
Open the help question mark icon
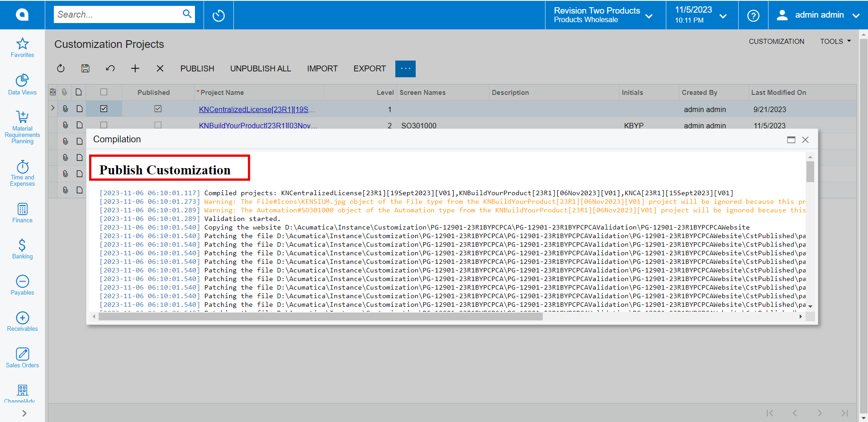coord(753,16)
